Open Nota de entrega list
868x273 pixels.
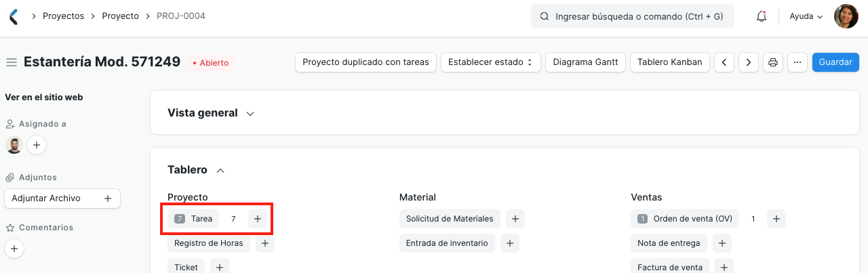(669, 243)
